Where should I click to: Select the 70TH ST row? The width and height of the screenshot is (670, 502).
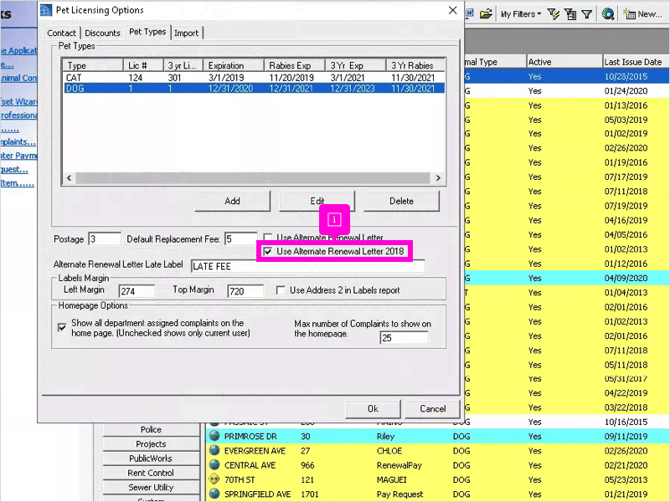[x=438, y=480]
